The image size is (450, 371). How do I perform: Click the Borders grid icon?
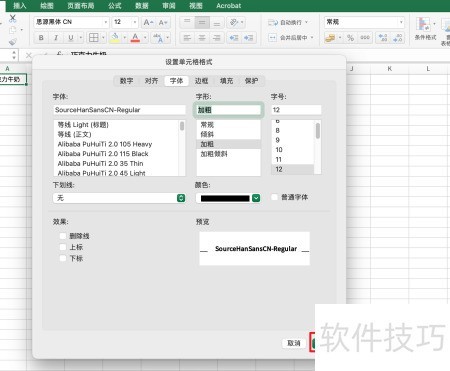point(94,38)
